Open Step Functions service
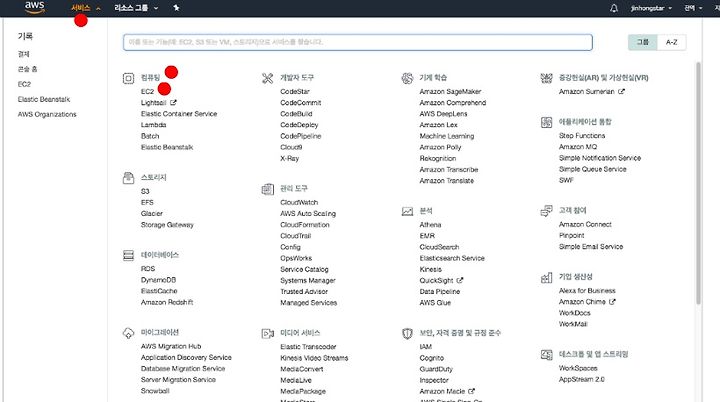This screenshot has width=720, height=402. (x=582, y=136)
